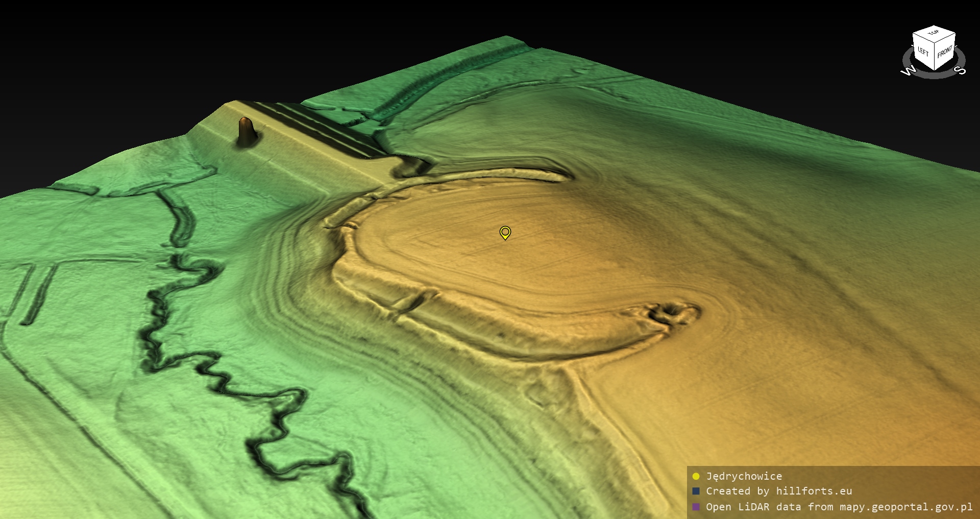Click the W compass direction letter
The width and height of the screenshot is (980, 519).
coord(908,71)
